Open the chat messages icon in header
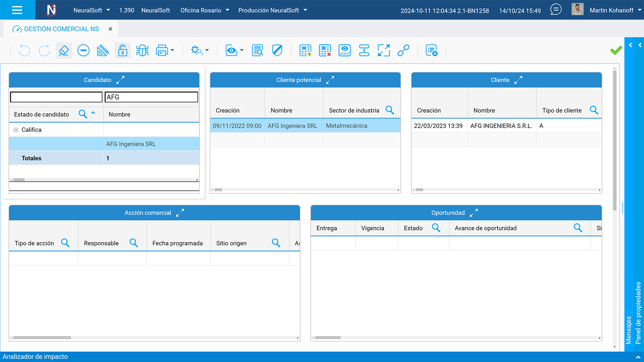The image size is (644, 362). 556,9
